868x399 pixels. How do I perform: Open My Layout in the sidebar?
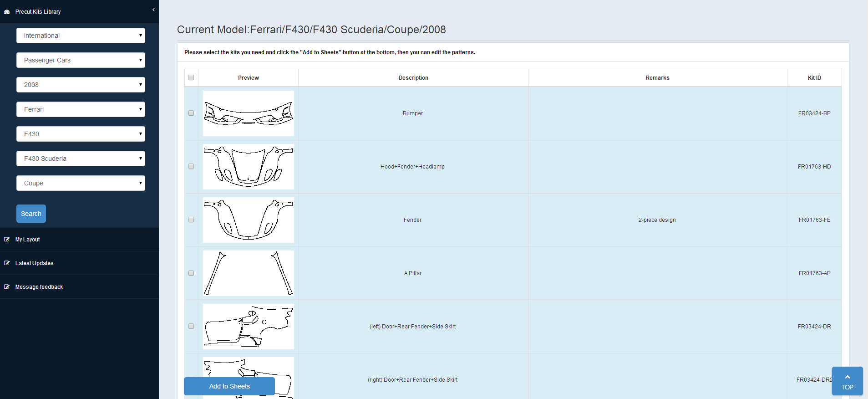[x=28, y=240]
